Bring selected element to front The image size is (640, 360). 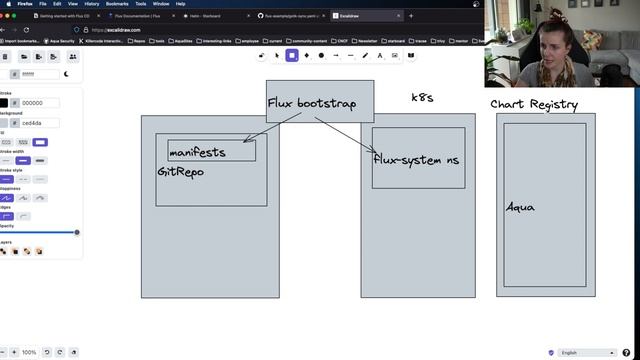[x=39, y=251]
